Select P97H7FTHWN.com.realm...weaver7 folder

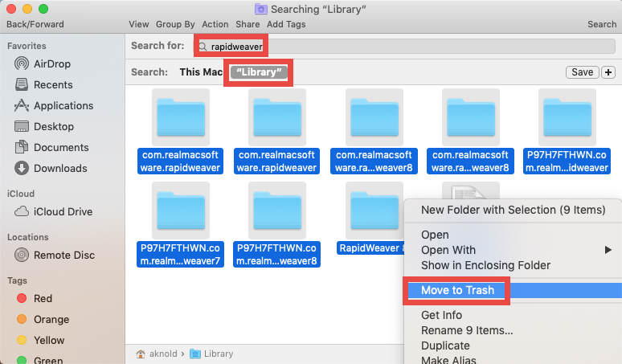[x=181, y=225]
